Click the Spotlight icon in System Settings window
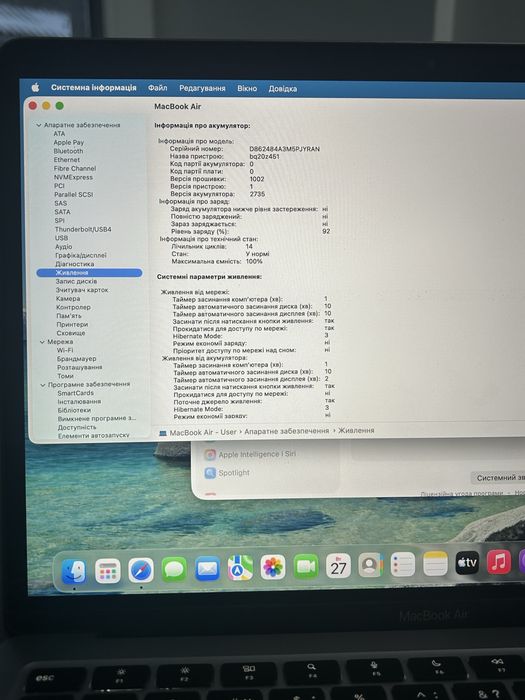 (210, 473)
